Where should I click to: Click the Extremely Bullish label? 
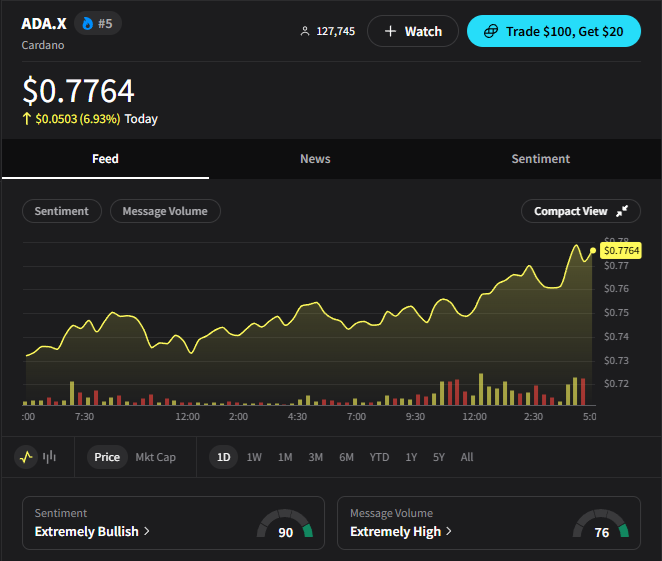(87, 531)
